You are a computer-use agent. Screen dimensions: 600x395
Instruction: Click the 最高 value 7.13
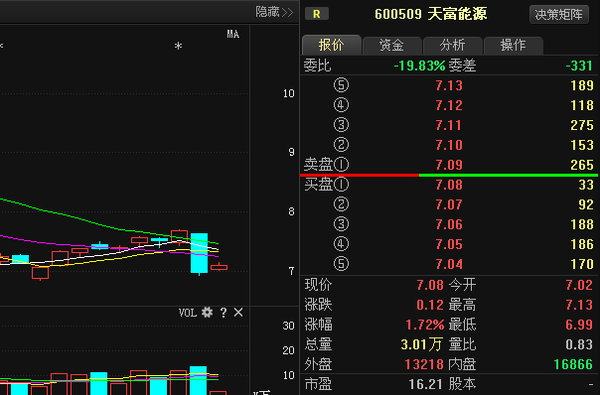(579, 305)
